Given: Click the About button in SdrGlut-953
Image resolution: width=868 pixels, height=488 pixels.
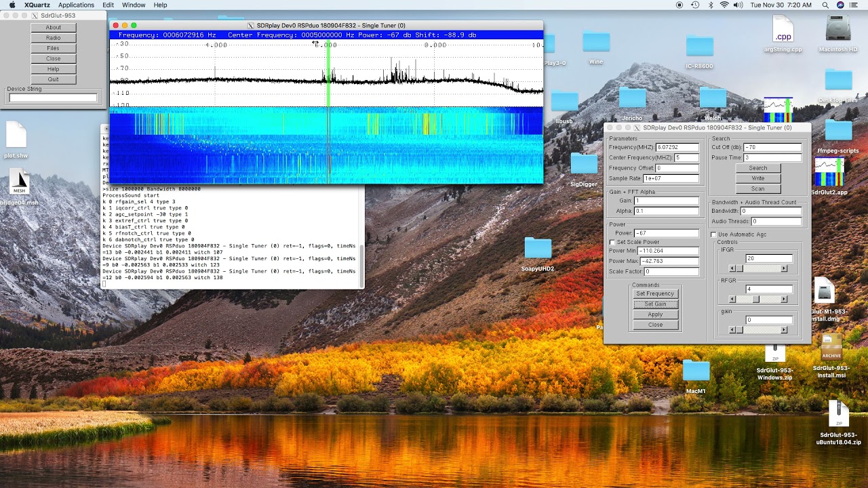Looking at the screenshot, I should [54, 28].
